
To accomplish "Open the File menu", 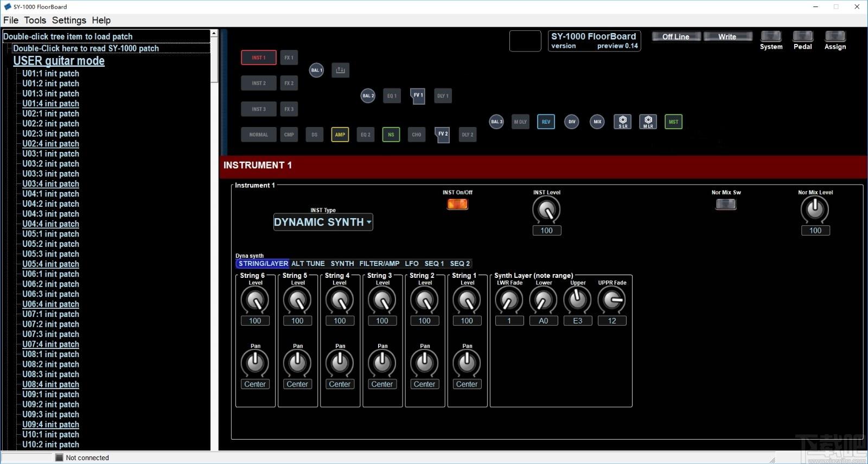I will [x=11, y=20].
